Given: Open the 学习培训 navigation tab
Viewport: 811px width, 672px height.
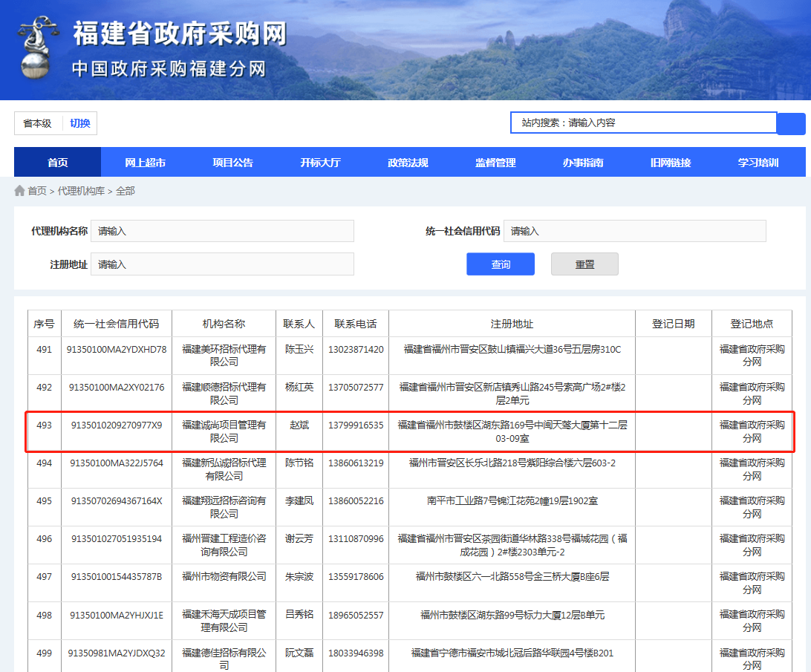Looking at the screenshot, I should (758, 163).
